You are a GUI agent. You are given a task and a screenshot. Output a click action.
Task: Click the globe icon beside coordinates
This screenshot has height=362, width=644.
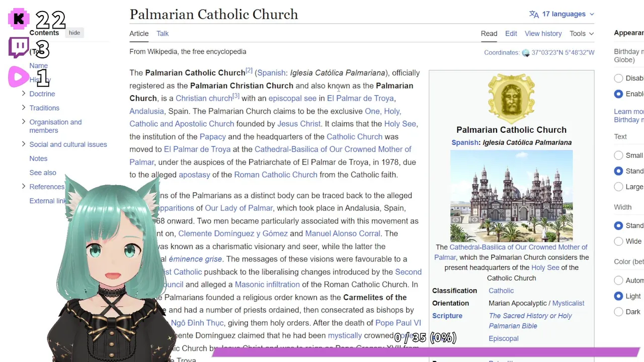coord(526,53)
